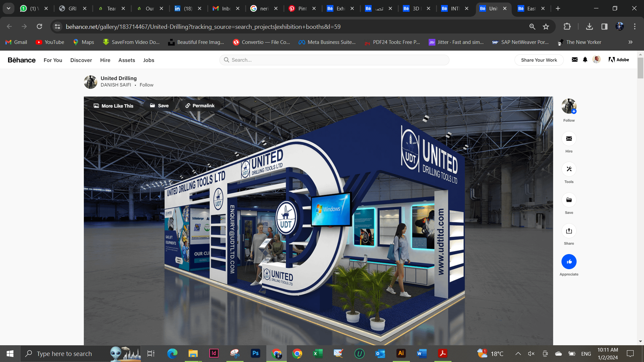Click the Permalink button
The image size is (644, 362).
click(x=200, y=106)
